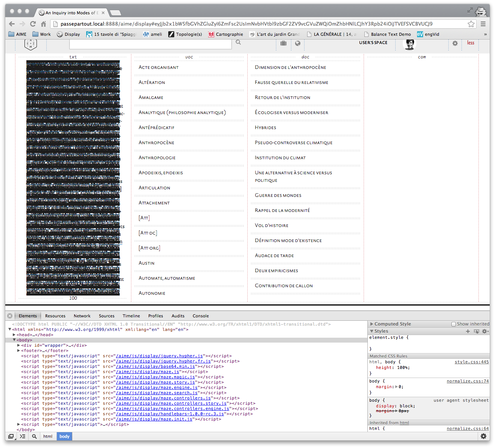Open the Topologie(s) bookmark
Screen dimensions: 495x448
point(185,34)
